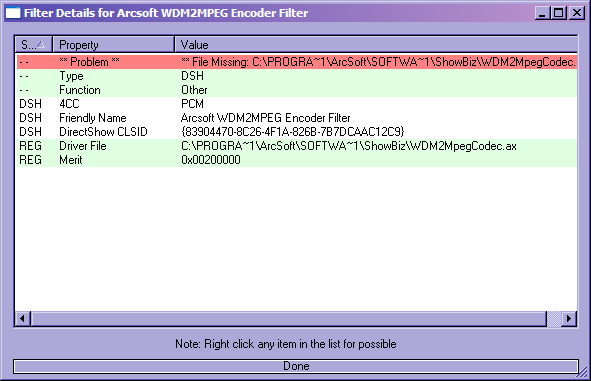Click the REG source cell of Driver File
This screenshot has height=381, width=591.
[x=31, y=146]
